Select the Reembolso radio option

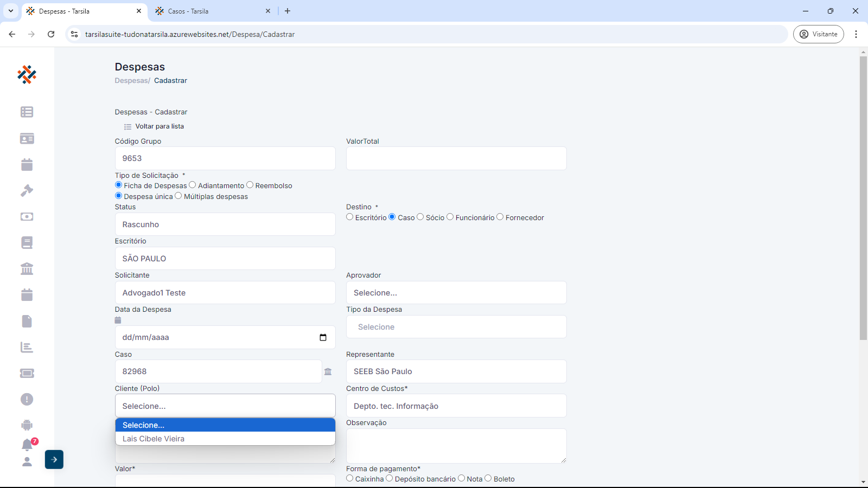250,185
